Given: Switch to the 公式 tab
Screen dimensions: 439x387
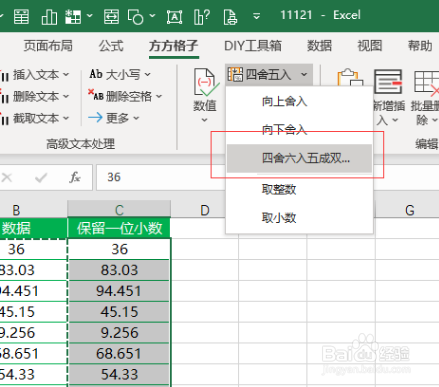Looking at the screenshot, I should coord(111,46).
